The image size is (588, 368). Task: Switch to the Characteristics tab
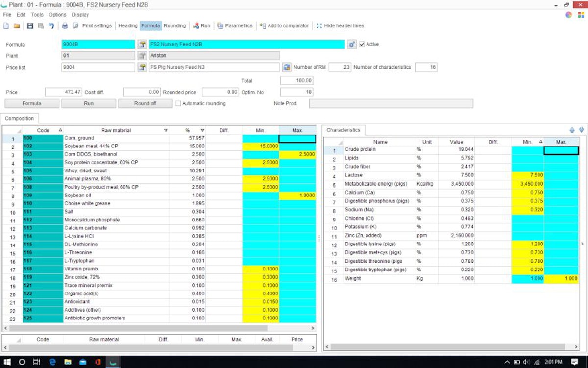[343, 130]
